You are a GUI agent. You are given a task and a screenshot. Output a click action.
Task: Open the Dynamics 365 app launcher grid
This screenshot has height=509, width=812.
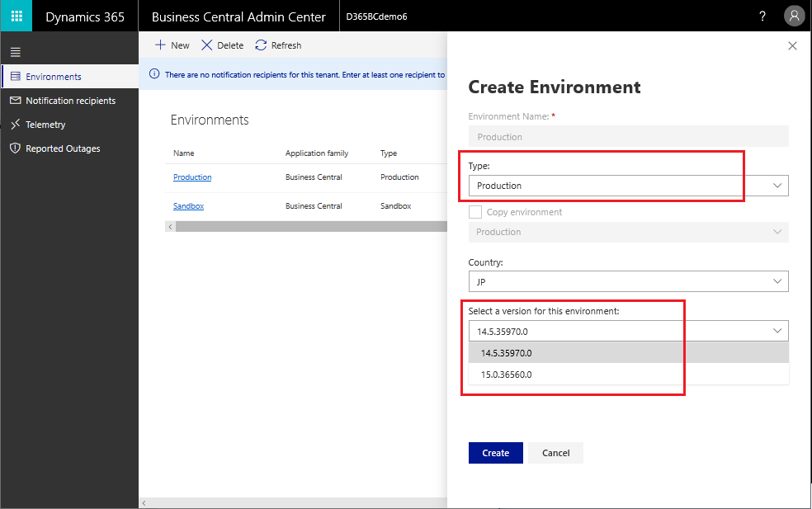(x=17, y=16)
